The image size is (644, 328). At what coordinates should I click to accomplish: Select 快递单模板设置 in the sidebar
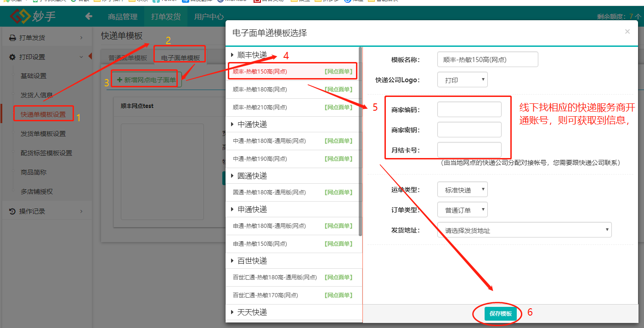43,114
